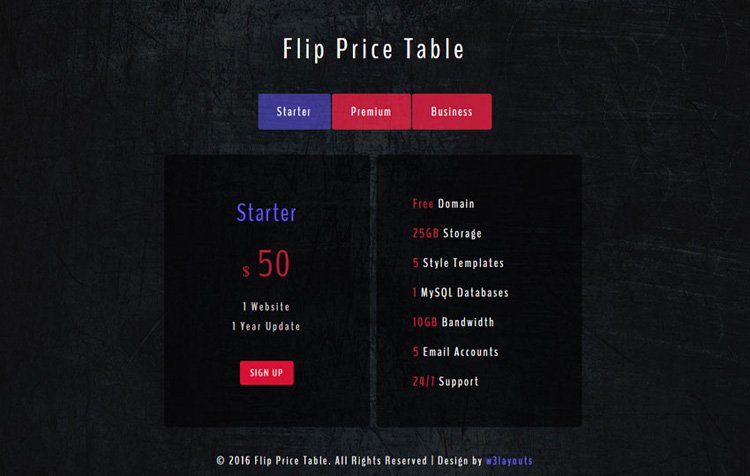The width and height of the screenshot is (750, 476).
Task: Click the Design by footer text
Action: point(460,461)
